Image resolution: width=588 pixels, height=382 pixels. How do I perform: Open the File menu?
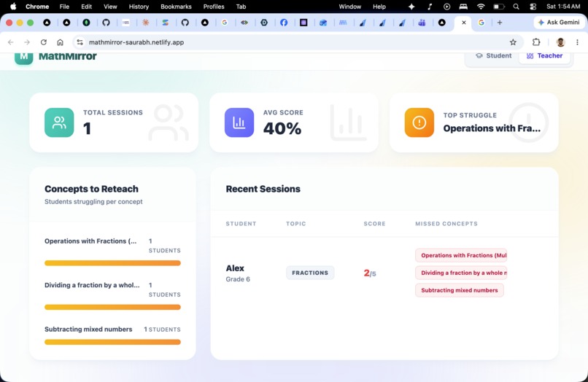click(x=64, y=7)
